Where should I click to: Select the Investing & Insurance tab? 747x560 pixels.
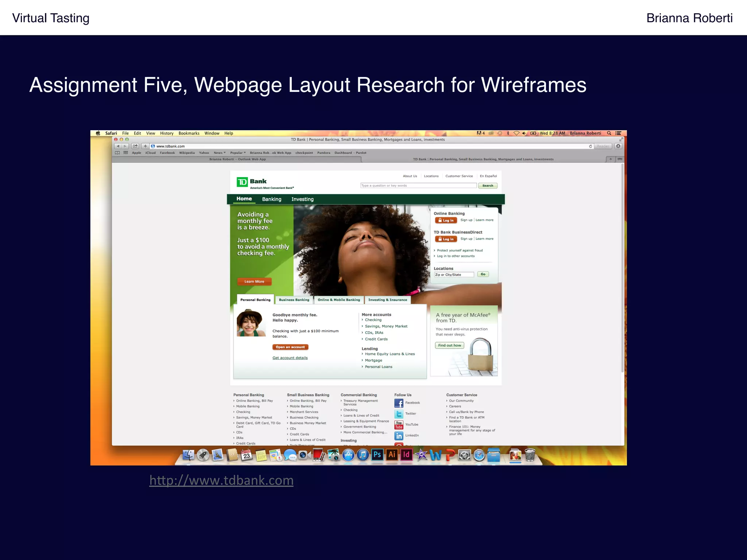(x=388, y=300)
